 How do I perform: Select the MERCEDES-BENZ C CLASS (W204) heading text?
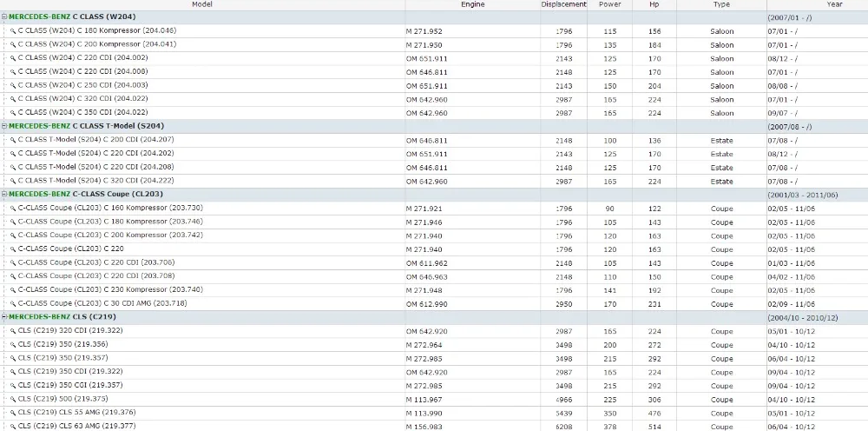[72, 17]
